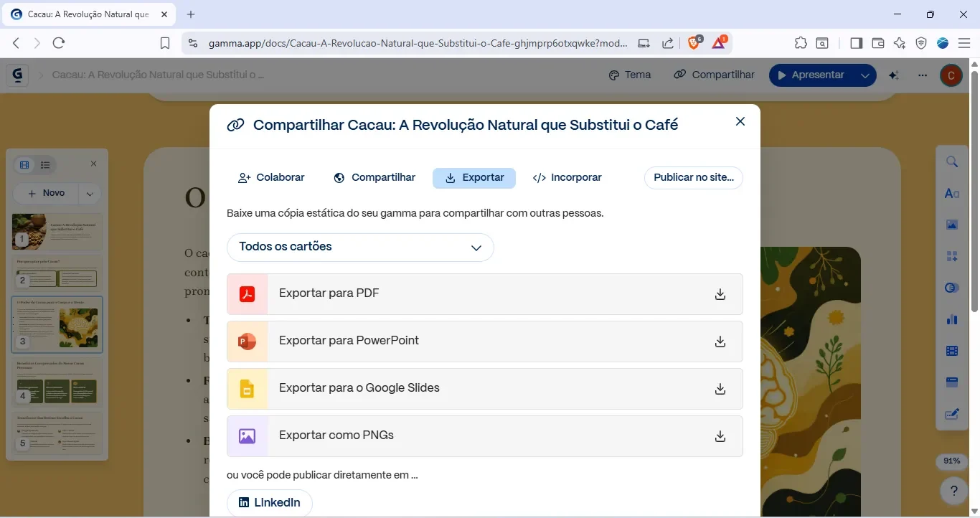Open Brave Rewards triangle icon

pos(719,43)
